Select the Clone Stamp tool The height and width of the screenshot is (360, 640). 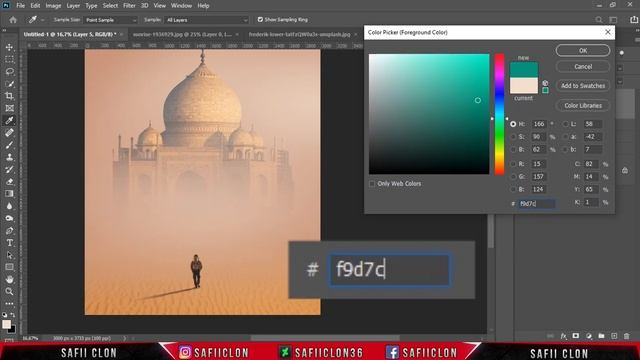(x=9, y=157)
